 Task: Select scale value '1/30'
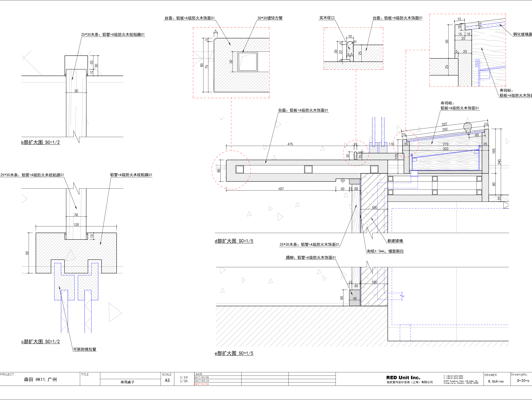184,381
